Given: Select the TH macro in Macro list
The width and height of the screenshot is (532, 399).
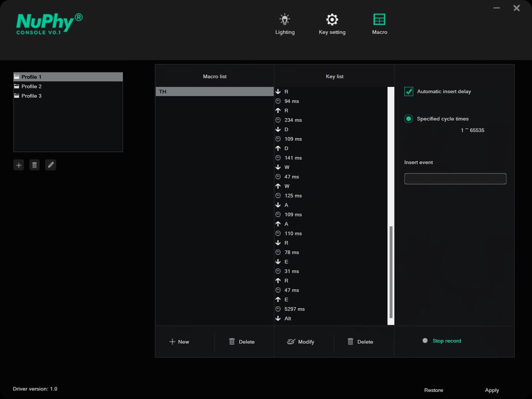Looking at the screenshot, I should pyautogui.click(x=214, y=92).
